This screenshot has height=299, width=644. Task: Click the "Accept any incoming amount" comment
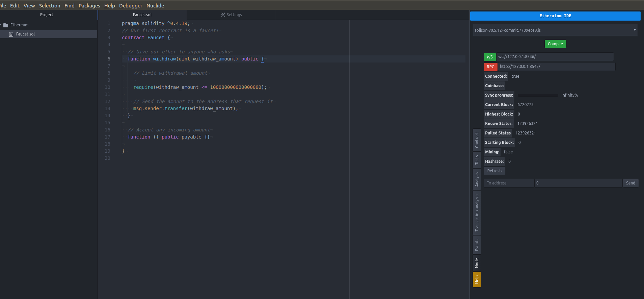coord(169,130)
